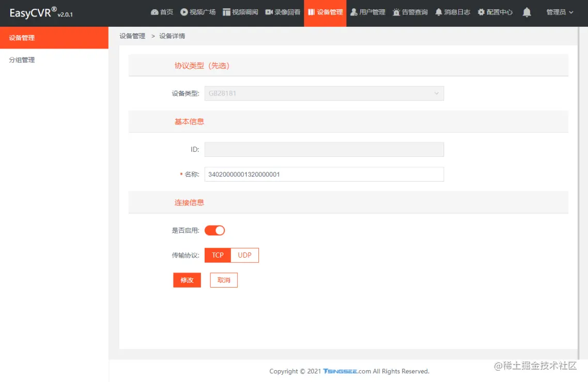The width and height of the screenshot is (588, 382).
Task: Click the 取消 button
Action: pyautogui.click(x=224, y=280)
